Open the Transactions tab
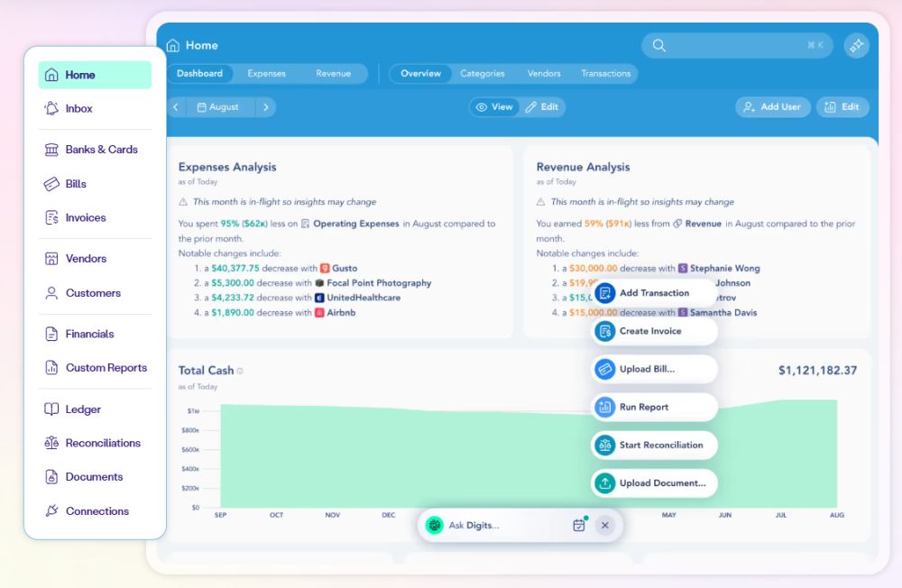902x588 pixels. [605, 74]
